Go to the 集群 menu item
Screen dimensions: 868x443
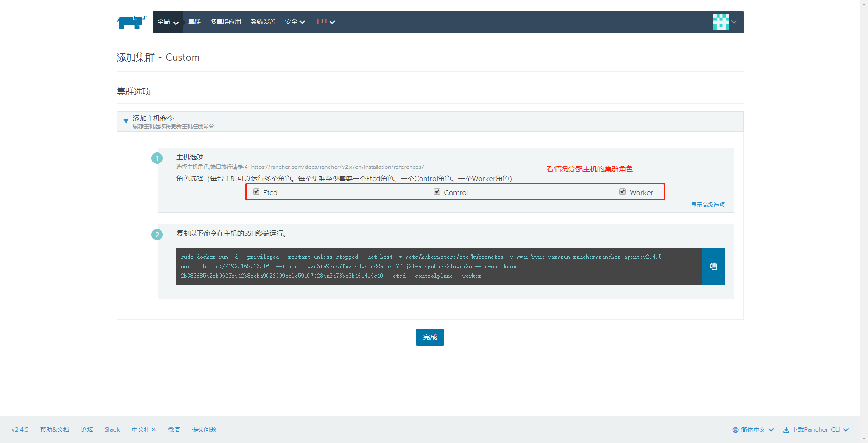coord(194,22)
